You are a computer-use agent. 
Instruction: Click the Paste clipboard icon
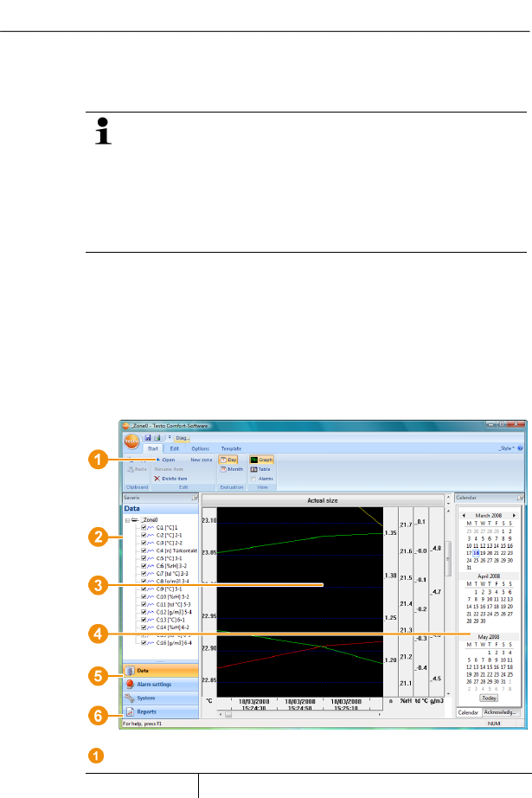(131, 469)
